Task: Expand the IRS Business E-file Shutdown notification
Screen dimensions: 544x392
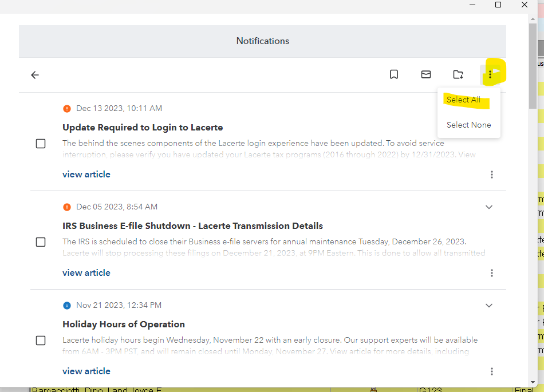Action: (489, 207)
